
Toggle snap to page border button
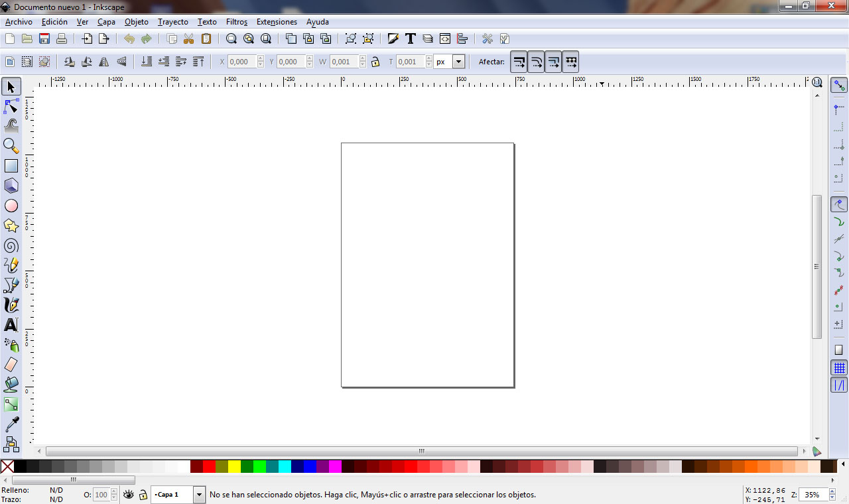point(840,350)
